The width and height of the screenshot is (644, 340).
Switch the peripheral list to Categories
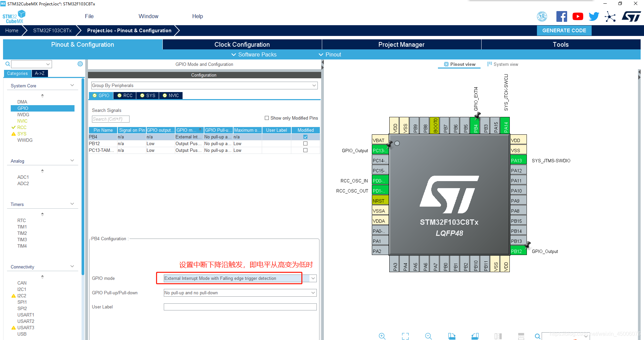(x=17, y=73)
